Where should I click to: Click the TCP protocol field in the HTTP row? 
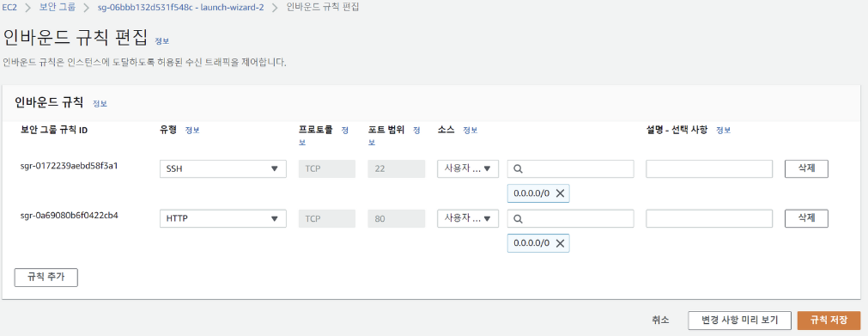[326, 218]
